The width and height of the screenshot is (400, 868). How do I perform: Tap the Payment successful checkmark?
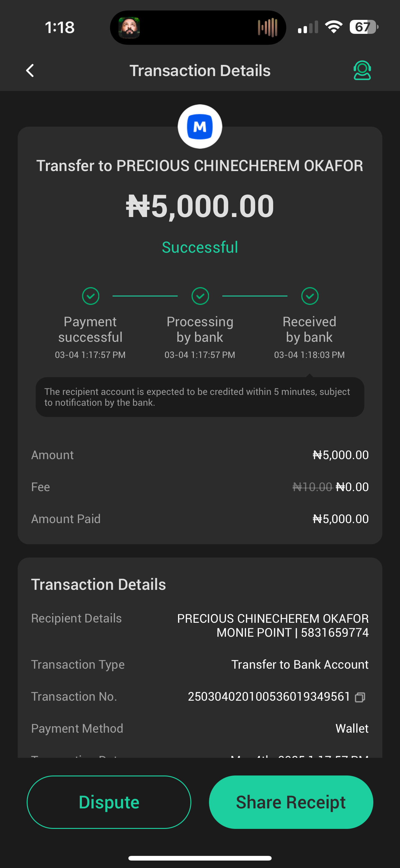(91, 296)
